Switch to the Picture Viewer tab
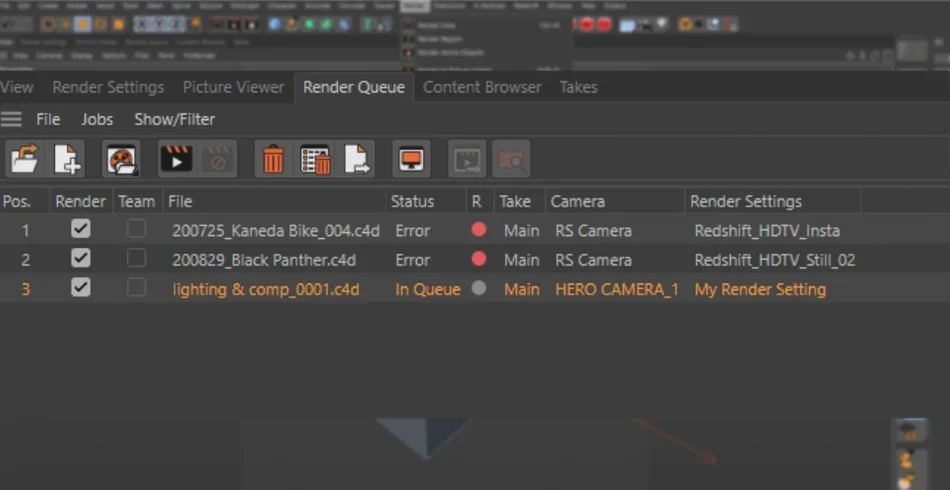This screenshot has width=950, height=490. point(234,87)
